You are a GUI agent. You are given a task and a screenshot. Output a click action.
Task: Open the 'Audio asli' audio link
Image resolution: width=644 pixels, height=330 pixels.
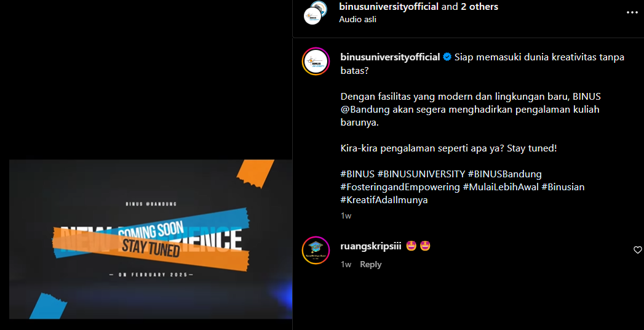(x=358, y=19)
